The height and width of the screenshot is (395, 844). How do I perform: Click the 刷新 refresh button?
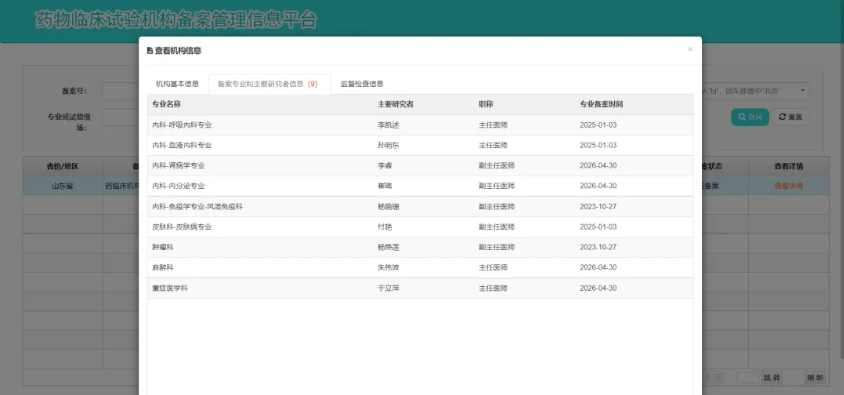814,378
